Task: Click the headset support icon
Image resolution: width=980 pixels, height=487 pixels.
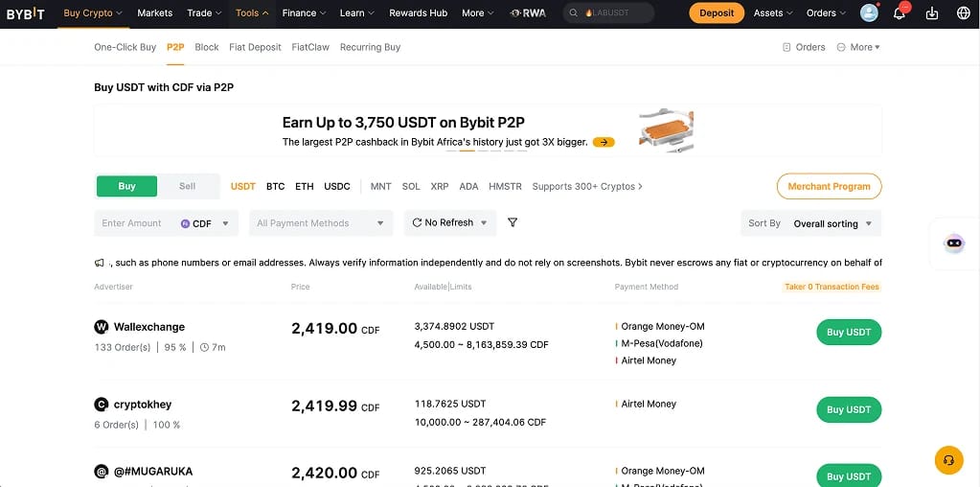Action: 948,460
